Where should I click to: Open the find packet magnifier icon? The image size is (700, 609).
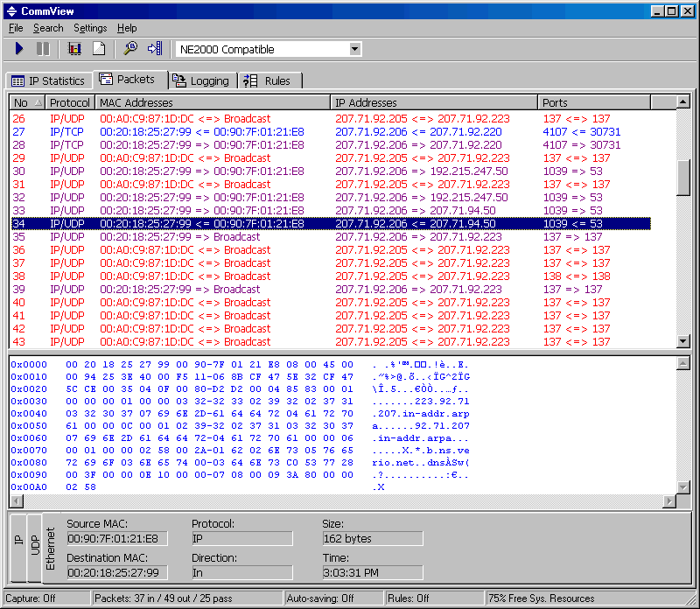click(x=130, y=49)
